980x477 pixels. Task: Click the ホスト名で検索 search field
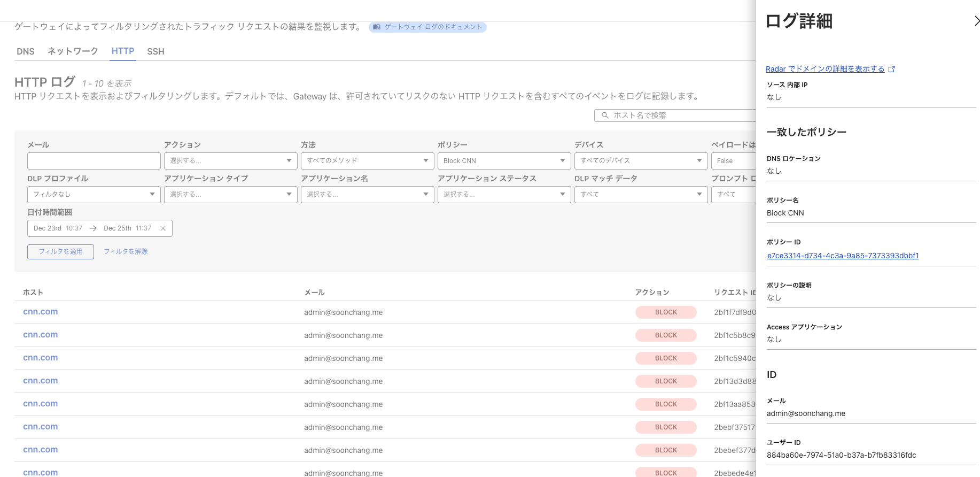coord(675,116)
